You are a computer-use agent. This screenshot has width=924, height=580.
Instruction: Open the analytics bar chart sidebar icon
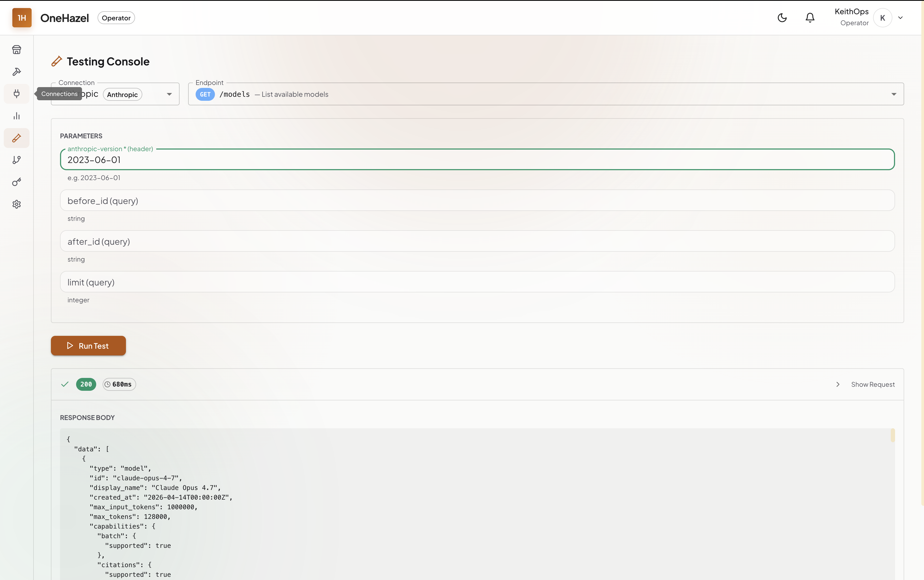point(17,116)
